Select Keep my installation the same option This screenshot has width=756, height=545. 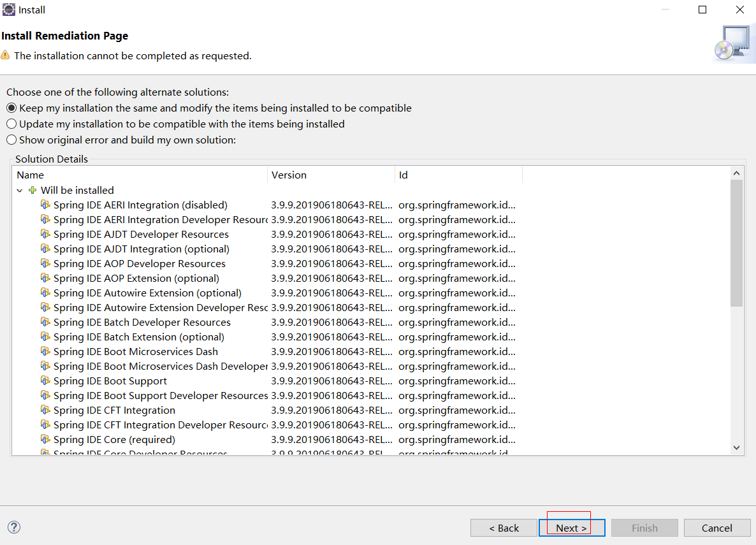tap(11, 108)
